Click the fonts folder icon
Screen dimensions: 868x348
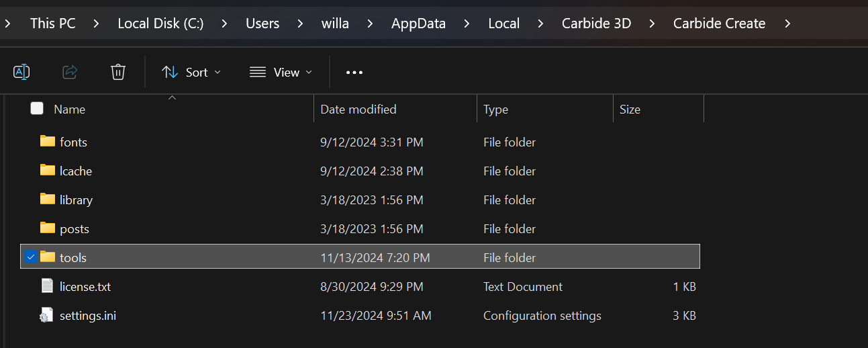pos(47,142)
